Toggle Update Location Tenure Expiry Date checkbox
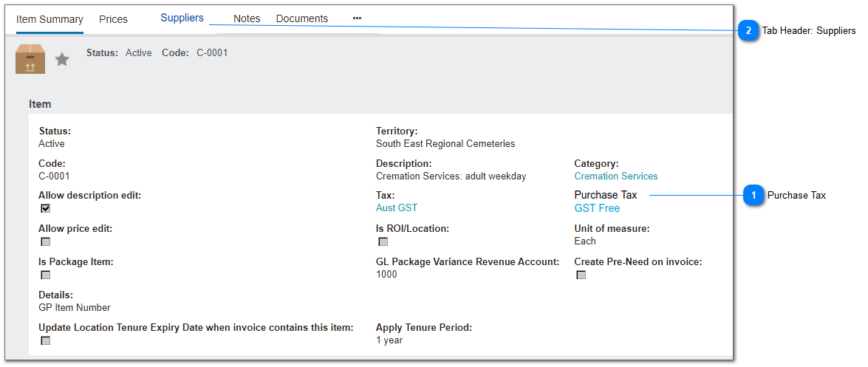This screenshot has width=868, height=367. tap(45, 341)
